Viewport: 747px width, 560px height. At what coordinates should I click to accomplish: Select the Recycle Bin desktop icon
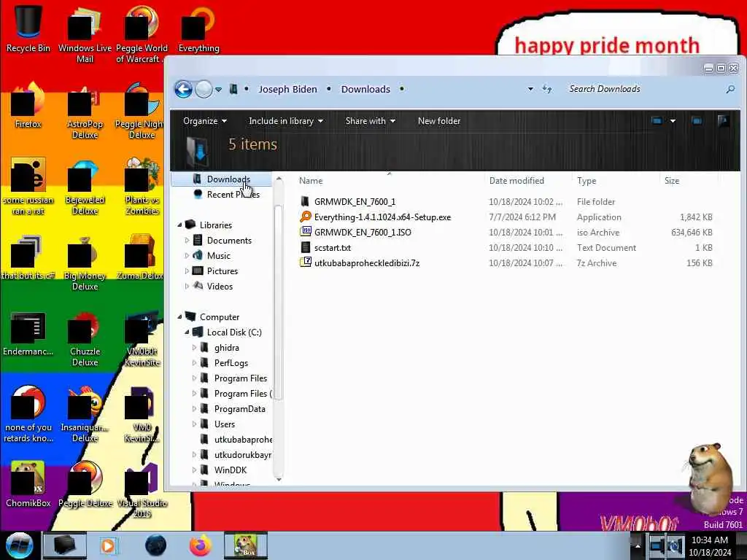click(28, 28)
